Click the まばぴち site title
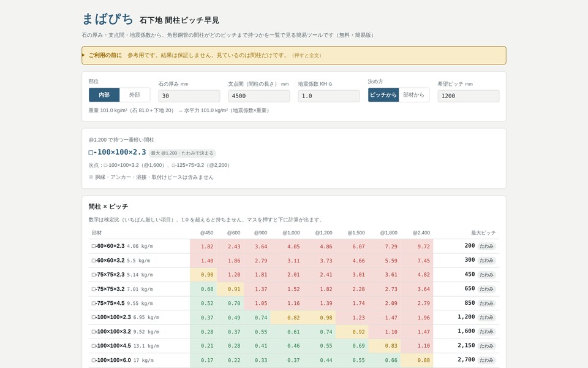This screenshot has width=588, height=368. (108, 19)
